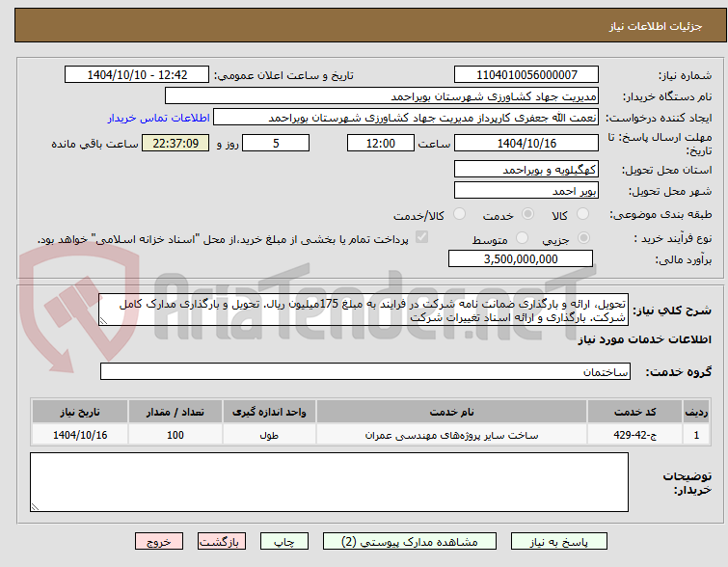Click the پاسخ به نیاز button
The width and height of the screenshot is (728, 567).
coord(559,542)
